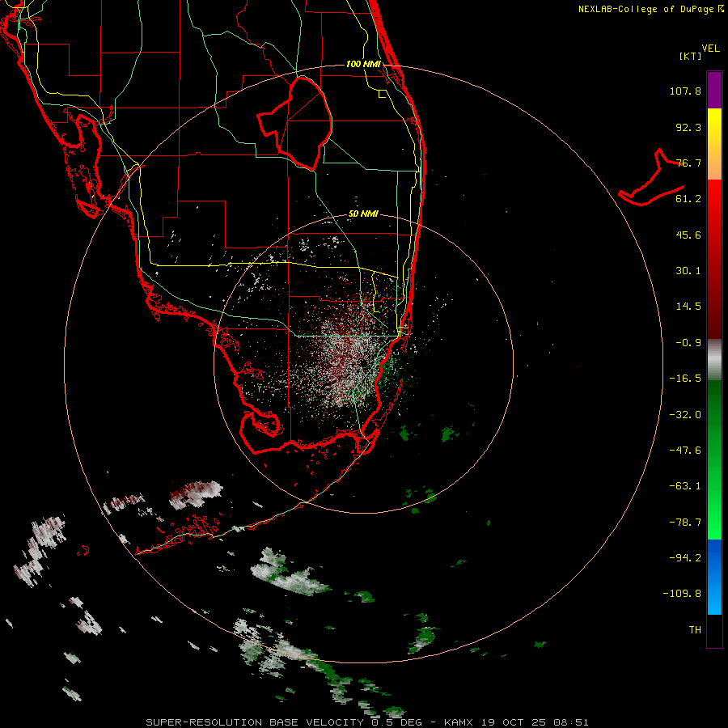728x728 pixels.
Task: Click the 45.6 scale value
Action: pos(688,235)
